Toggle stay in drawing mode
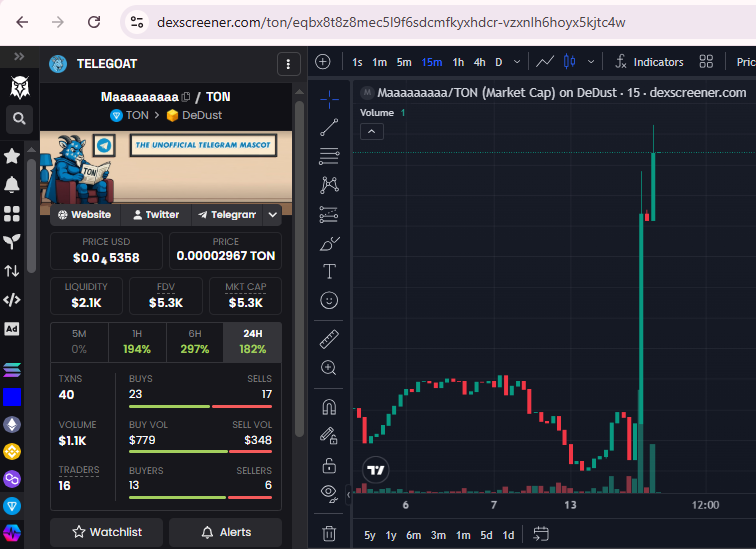Viewport: 756px width, 549px height. (x=329, y=436)
